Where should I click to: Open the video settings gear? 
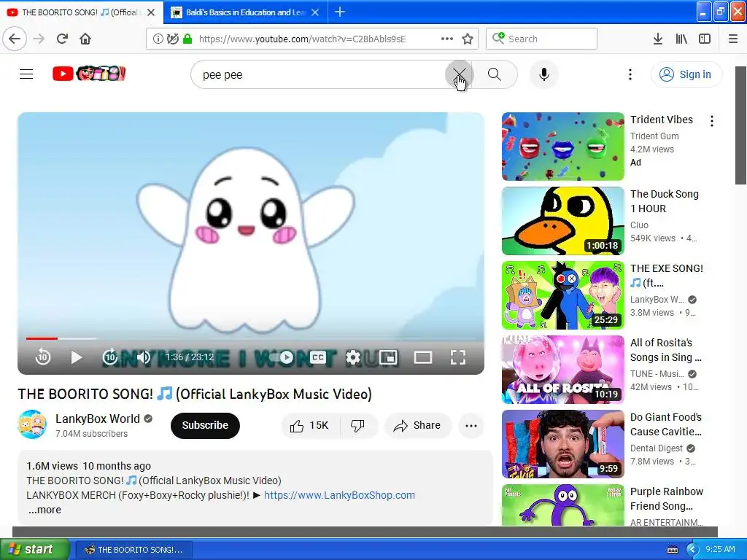click(353, 357)
